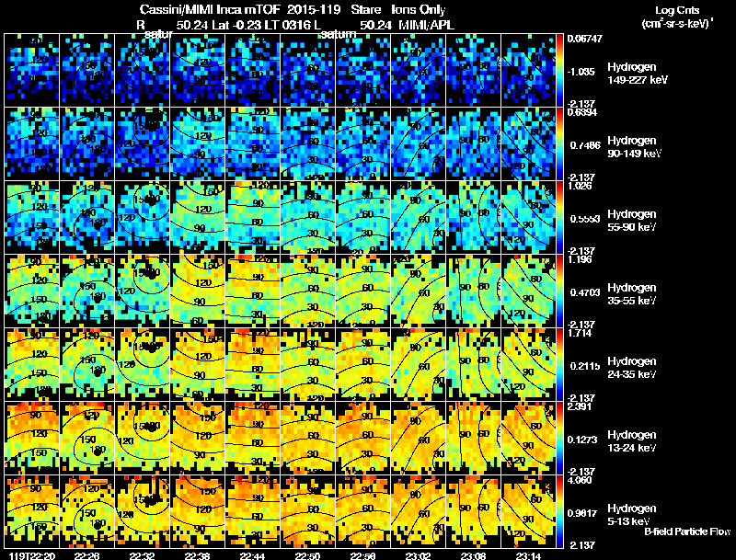Image resolution: width=736 pixels, height=560 pixels.
Task: Open the 5-13 keV panel at 22:44
Action: 252,511
